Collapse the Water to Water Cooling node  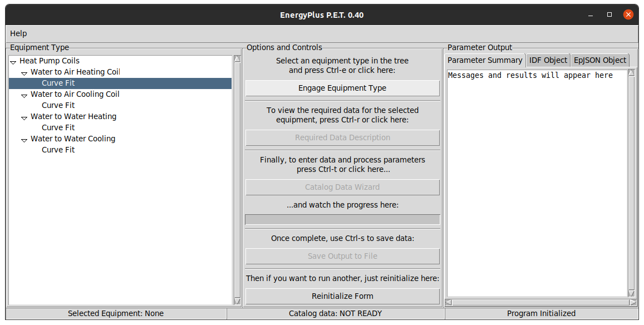click(x=24, y=140)
